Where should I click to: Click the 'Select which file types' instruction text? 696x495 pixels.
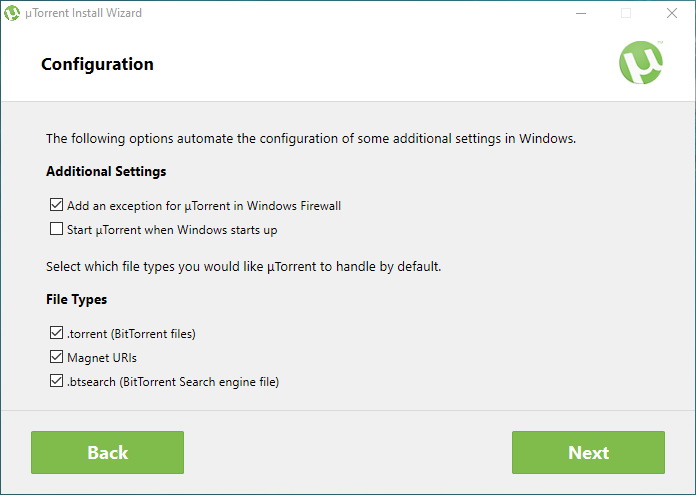coord(245,267)
